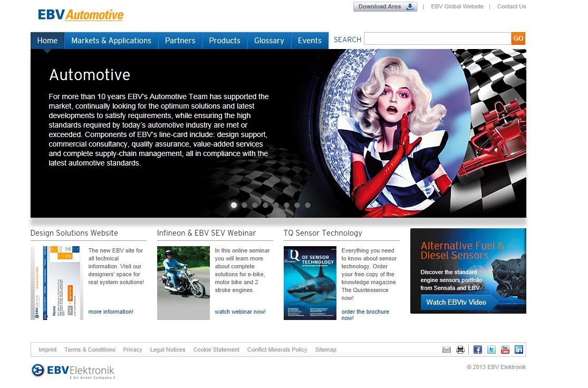Image resolution: width=588 pixels, height=388 pixels.
Task: Click the EBV Elektronik footer logo
Action: (x=73, y=371)
